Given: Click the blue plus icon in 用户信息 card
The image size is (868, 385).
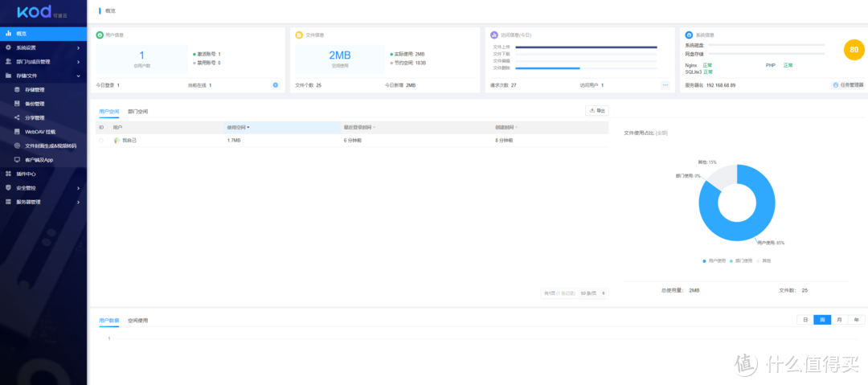Looking at the screenshot, I should pyautogui.click(x=275, y=84).
